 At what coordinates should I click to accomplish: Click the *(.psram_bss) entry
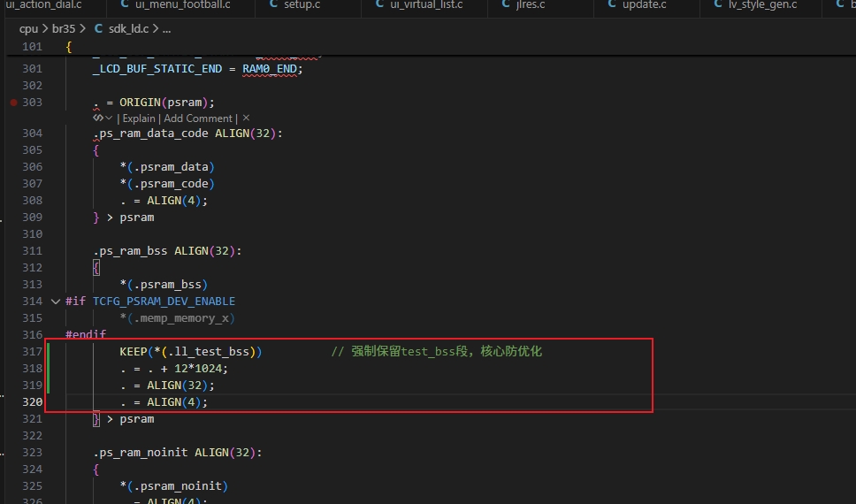[164, 285]
